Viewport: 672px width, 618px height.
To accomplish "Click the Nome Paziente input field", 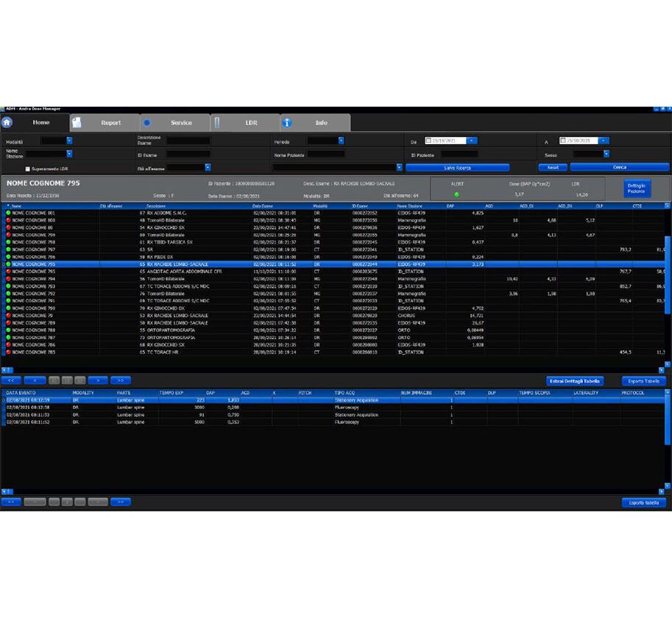I will [326, 154].
